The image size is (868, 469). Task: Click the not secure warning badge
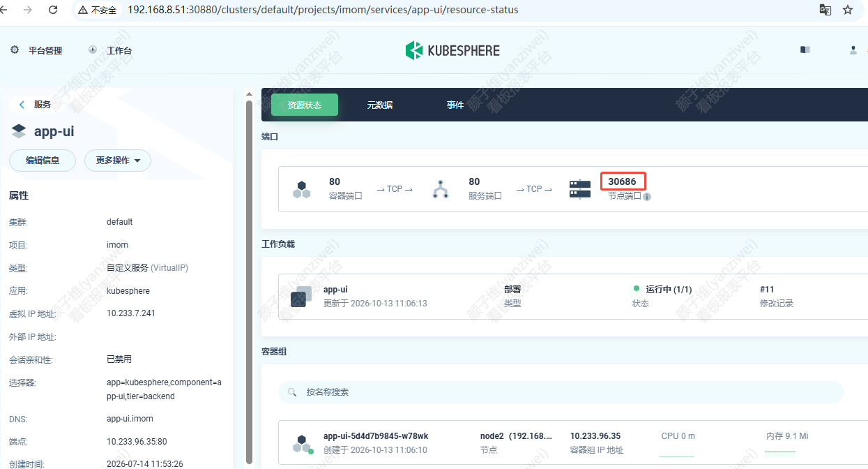pyautogui.click(x=98, y=10)
